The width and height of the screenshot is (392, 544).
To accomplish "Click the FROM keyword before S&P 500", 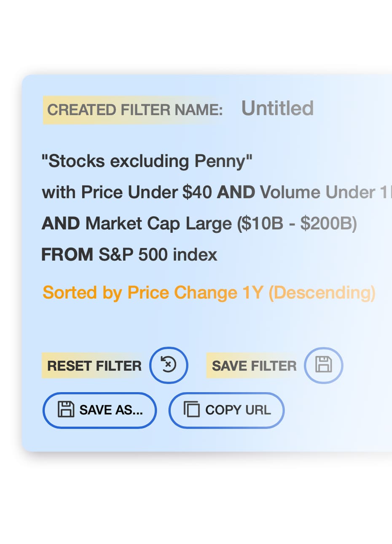I will click(67, 255).
